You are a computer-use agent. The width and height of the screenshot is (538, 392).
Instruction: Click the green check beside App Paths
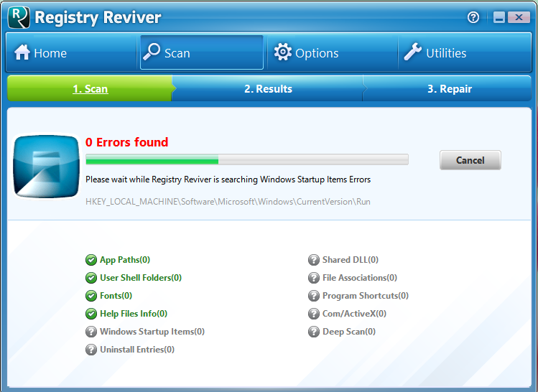(91, 260)
